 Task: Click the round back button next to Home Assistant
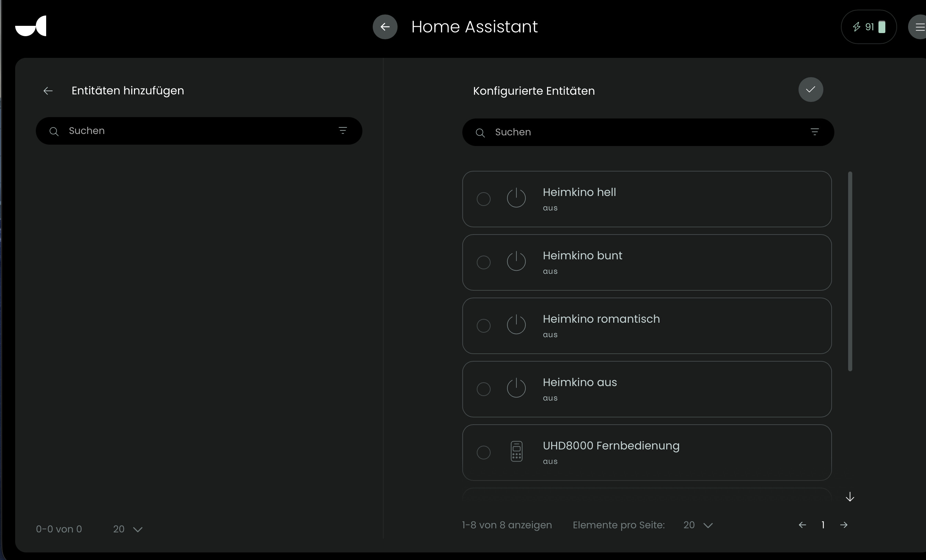385,27
